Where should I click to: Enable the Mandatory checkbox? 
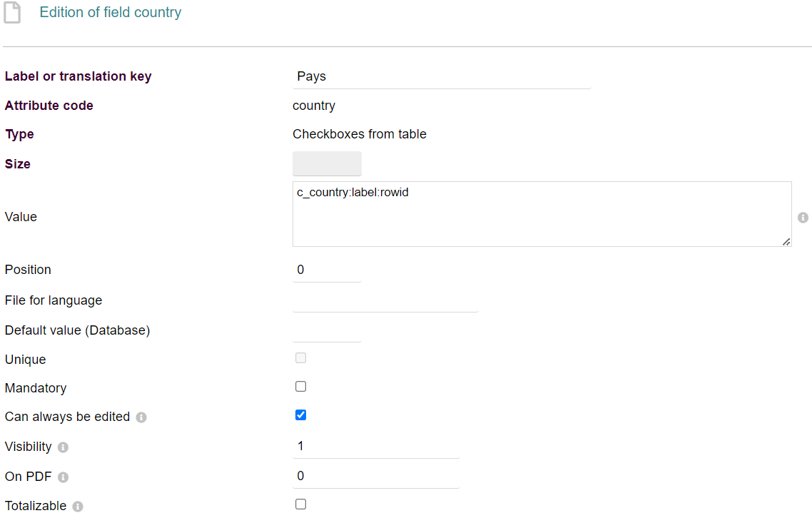[x=300, y=387]
